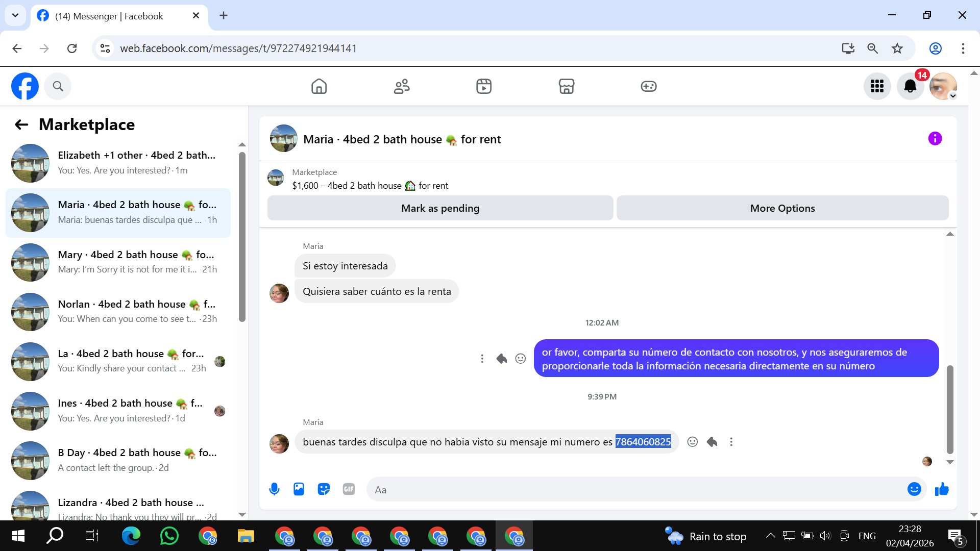Open more options for the sent Spanish message
Screen dimensions: 980x551
pos(482,359)
